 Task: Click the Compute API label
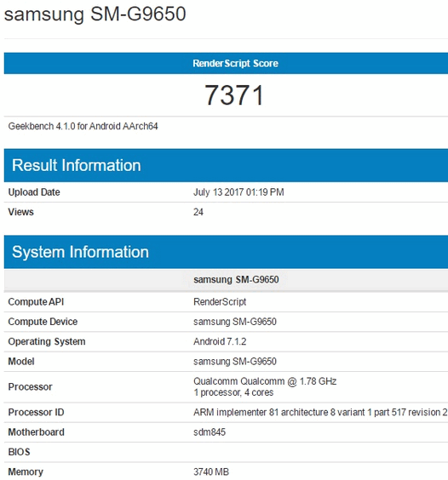tap(36, 302)
